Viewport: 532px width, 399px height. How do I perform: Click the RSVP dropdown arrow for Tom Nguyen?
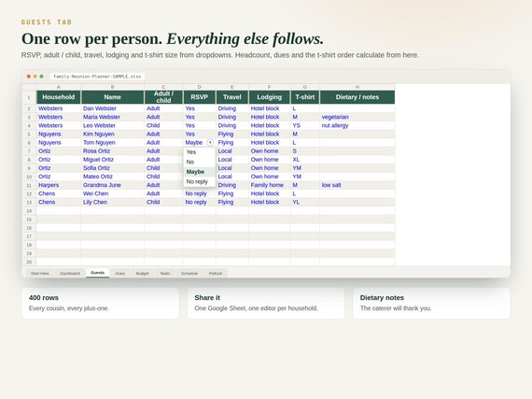[210, 143]
